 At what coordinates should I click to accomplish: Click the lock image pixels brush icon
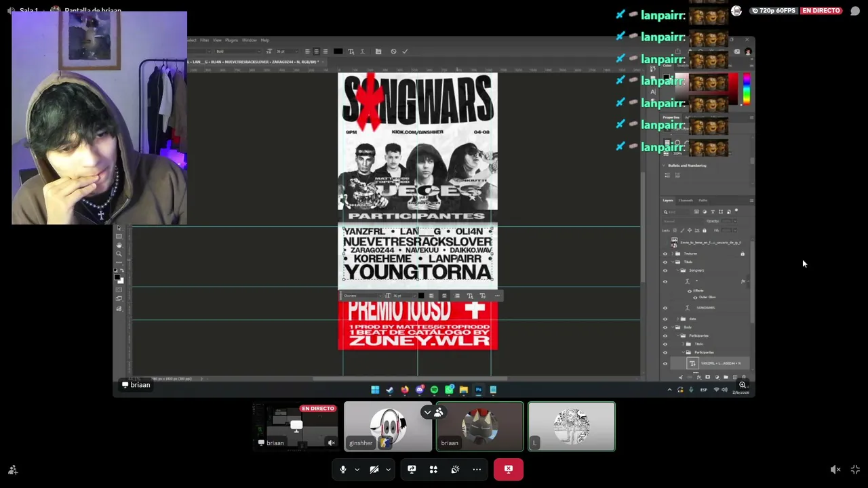pyautogui.click(x=682, y=230)
